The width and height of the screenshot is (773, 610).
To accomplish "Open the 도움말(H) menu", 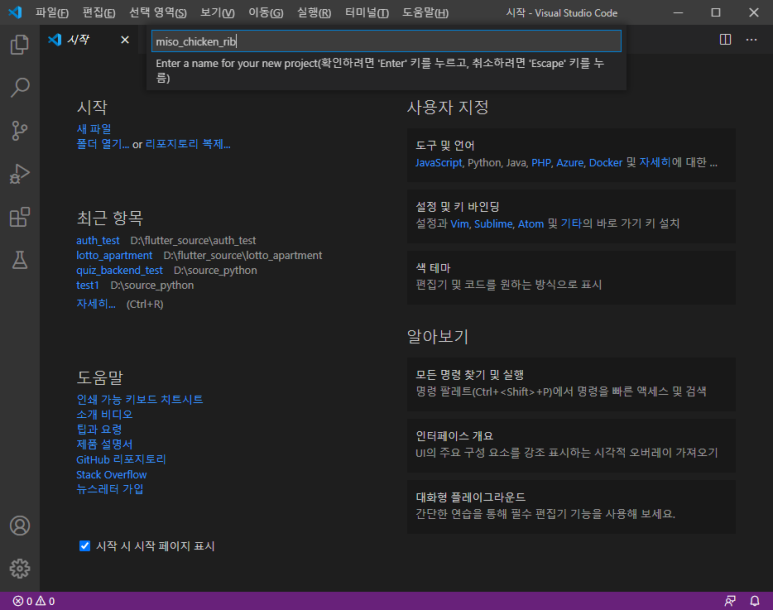I will tap(425, 13).
